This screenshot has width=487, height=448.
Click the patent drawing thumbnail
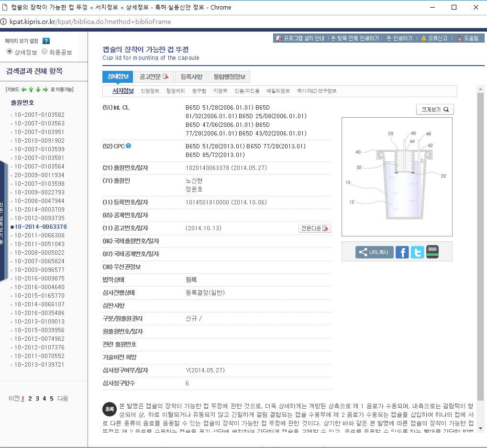point(397,177)
